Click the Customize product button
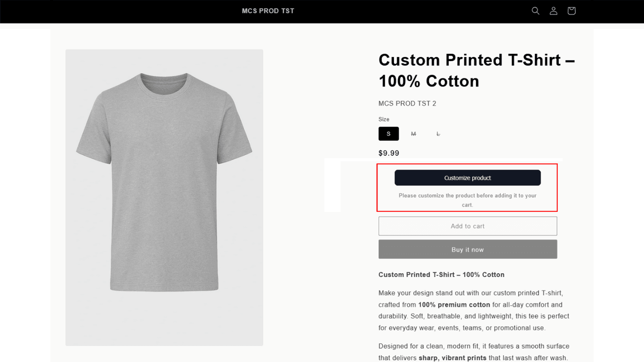Viewport: 644px width, 362px height. click(467, 177)
